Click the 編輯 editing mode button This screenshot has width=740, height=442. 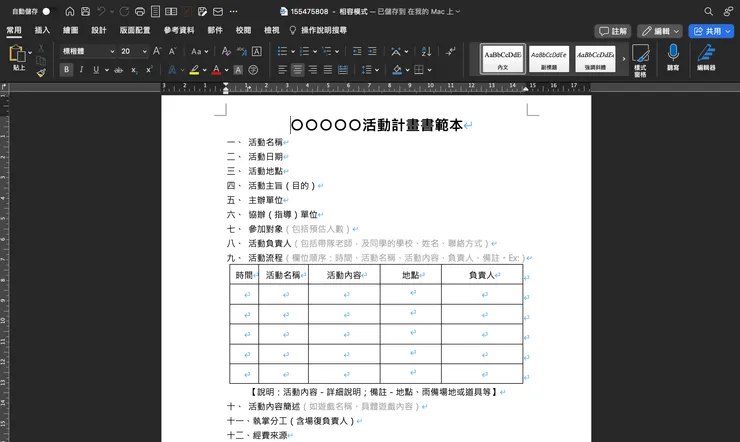[x=660, y=31]
